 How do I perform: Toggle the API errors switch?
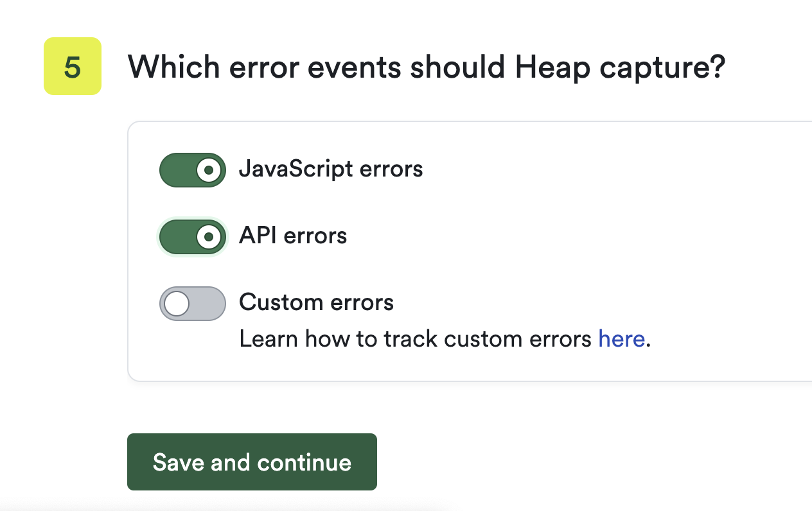pyautogui.click(x=192, y=236)
